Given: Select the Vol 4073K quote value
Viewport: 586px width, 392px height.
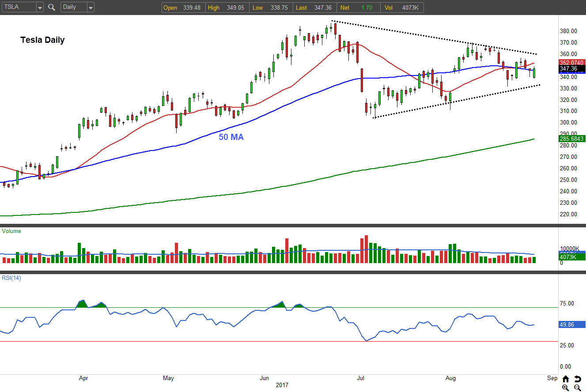Looking at the screenshot, I should point(401,8).
